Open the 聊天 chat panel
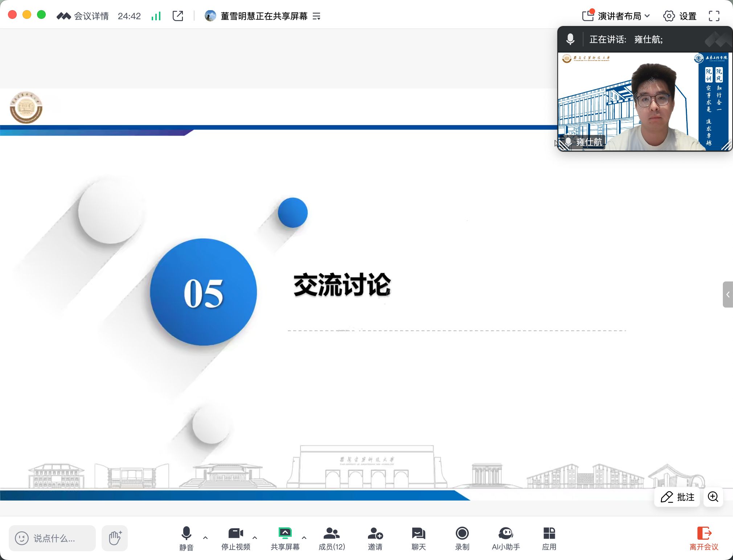The width and height of the screenshot is (733, 560). tap(418, 538)
